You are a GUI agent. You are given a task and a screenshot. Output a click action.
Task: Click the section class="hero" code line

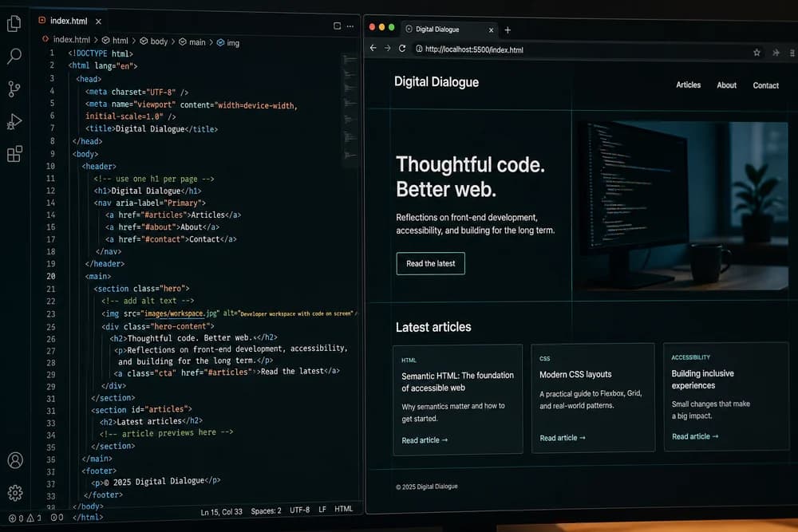click(141, 289)
